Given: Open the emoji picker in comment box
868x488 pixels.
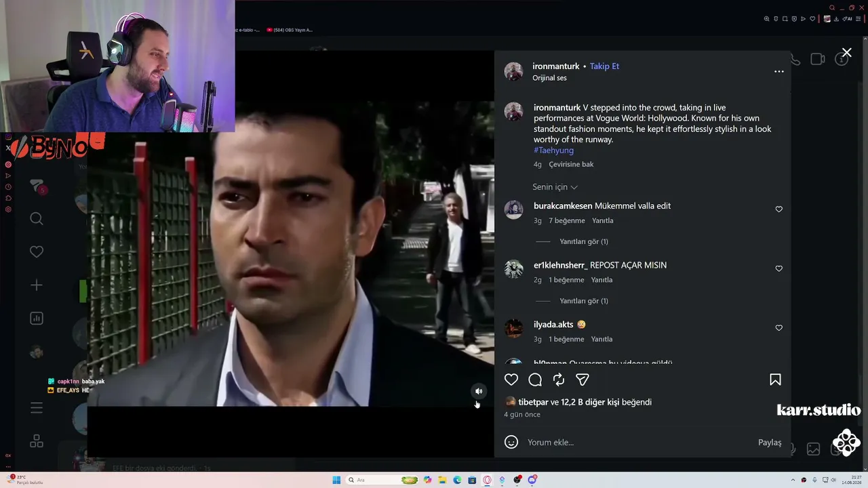Looking at the screenshot, I should tap(511, 442).
